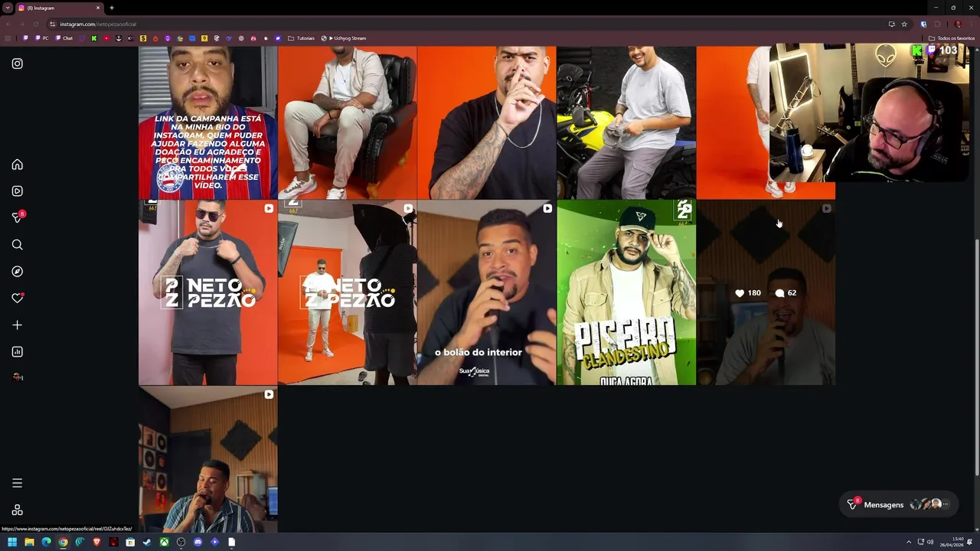Open the Chat bookmark

(x=64, y=38)
